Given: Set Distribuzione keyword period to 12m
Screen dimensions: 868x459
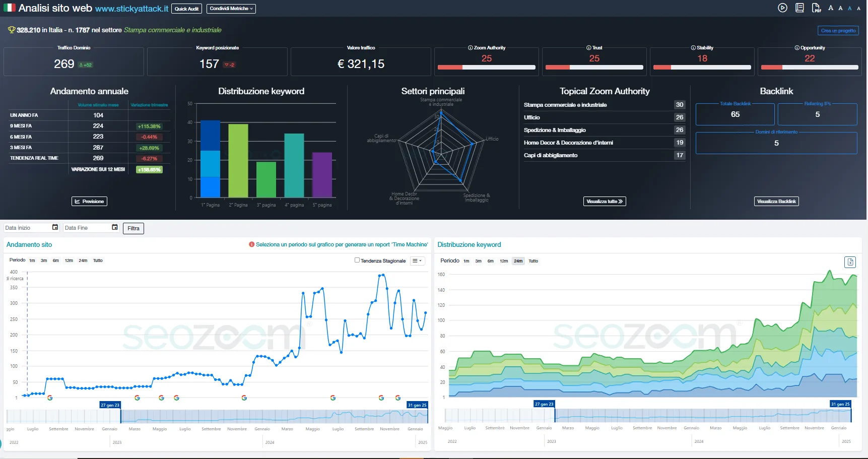Looking at the screenshot, I should [504, 261].
